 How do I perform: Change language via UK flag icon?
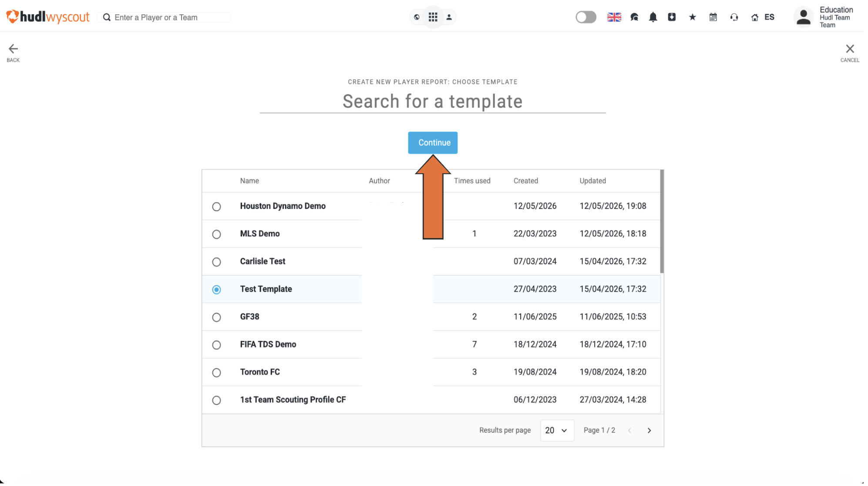[x=614, y=17]
